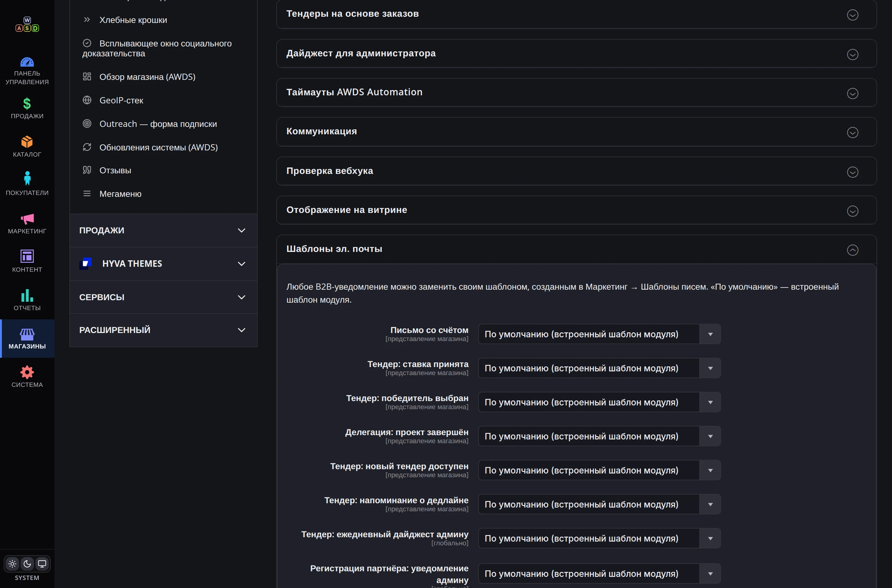Open the Отчеты bar chart icon
892x588 pixels.
tap(27, 295)
